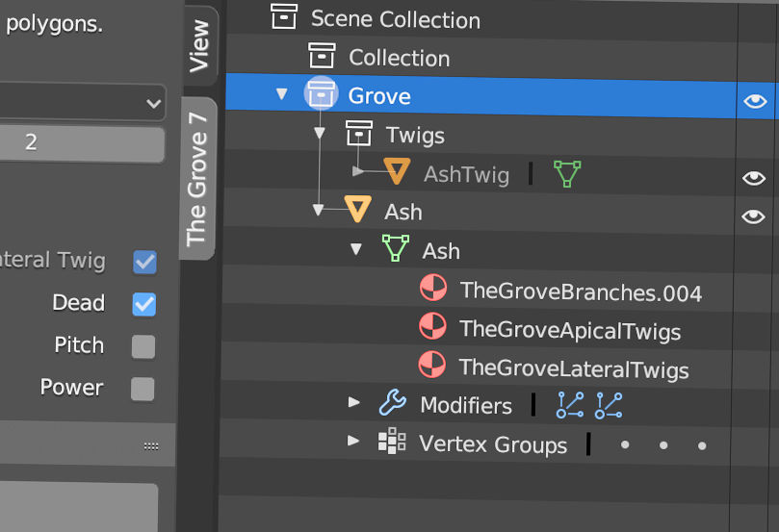
Task: Click the green mesh data icon beside AshTwig
Action: [567, 174]
